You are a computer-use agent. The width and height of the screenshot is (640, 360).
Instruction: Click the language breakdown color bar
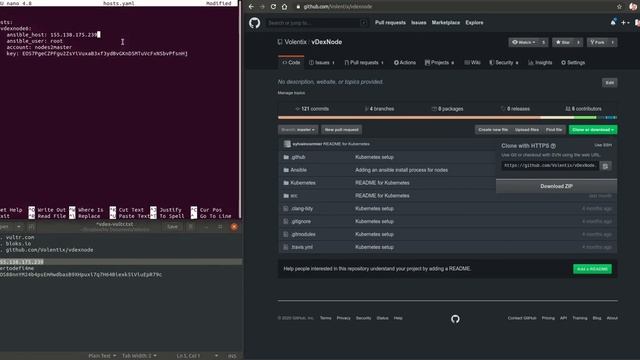(447, 118)
